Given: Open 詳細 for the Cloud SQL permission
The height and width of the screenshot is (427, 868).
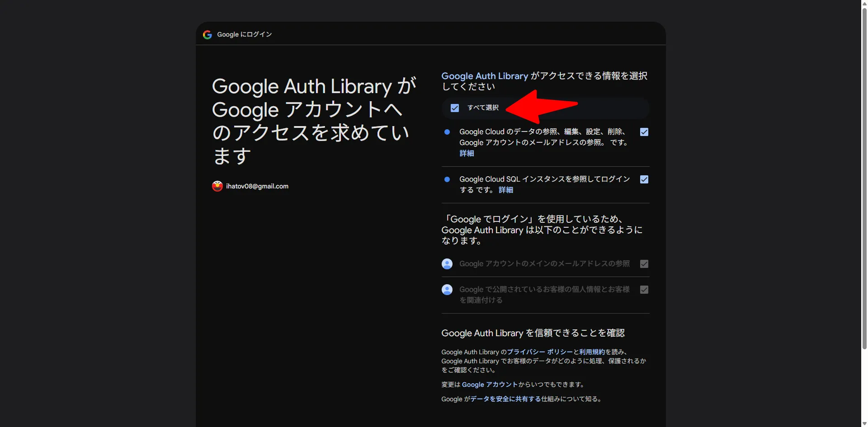Looking at the screenshot, I should pos(505,190).
